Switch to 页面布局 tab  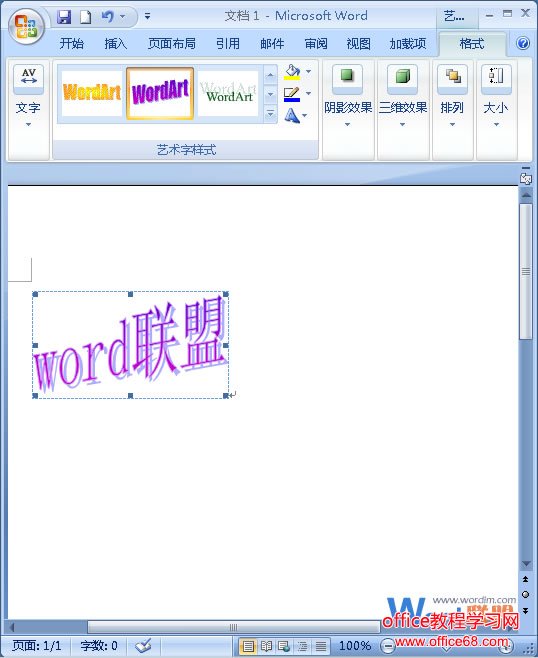click(x=172, y=44)
